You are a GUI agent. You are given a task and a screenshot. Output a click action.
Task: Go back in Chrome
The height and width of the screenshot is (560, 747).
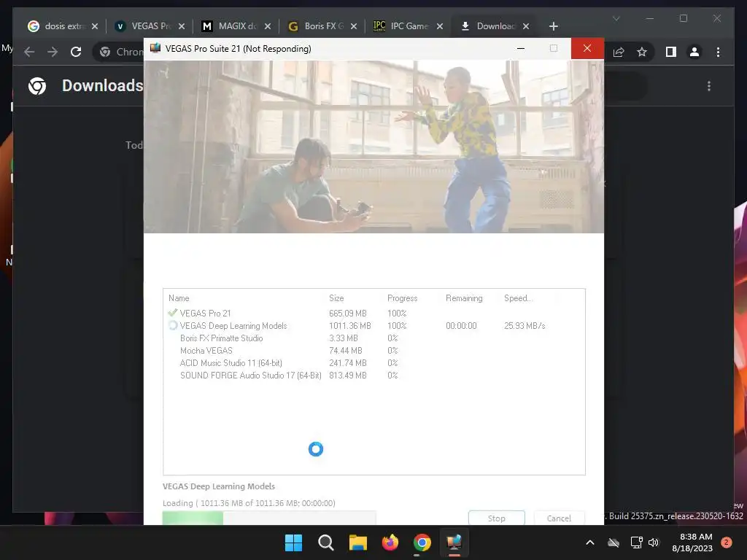point(29,52)
